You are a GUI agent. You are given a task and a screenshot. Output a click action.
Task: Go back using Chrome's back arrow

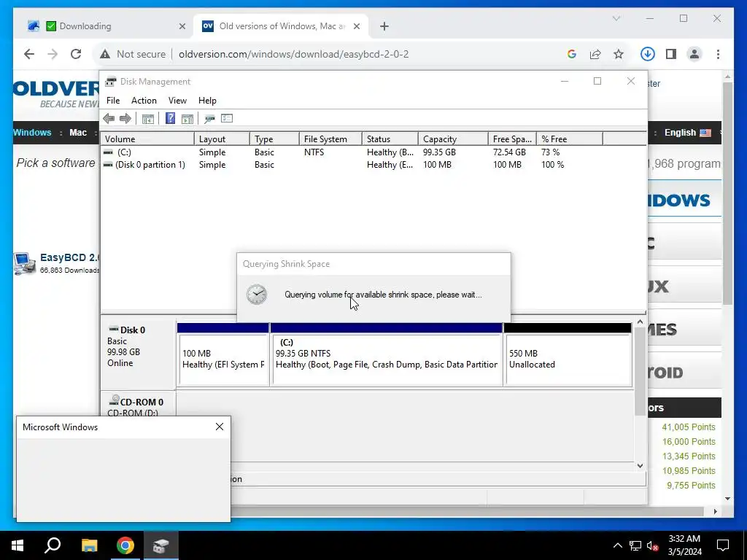tap(29, 54)
